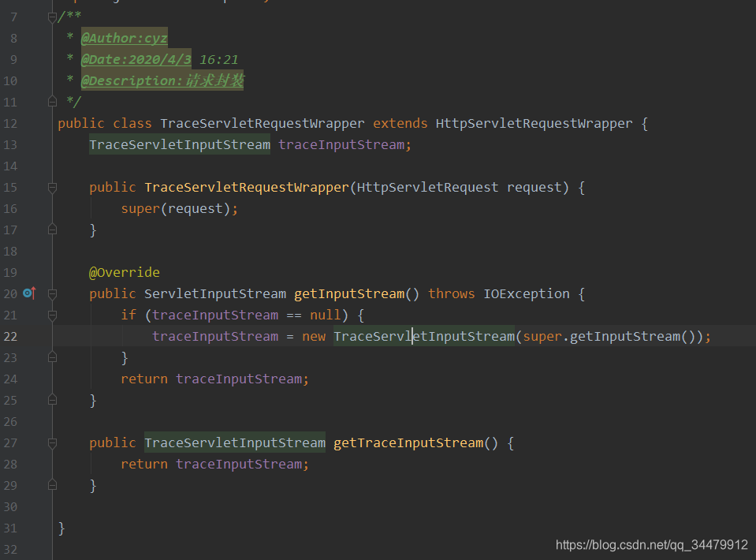Collapse the getInputStream method body
Image resolution: width=756 pixels, height=560 pixels.
coord(52,293)
